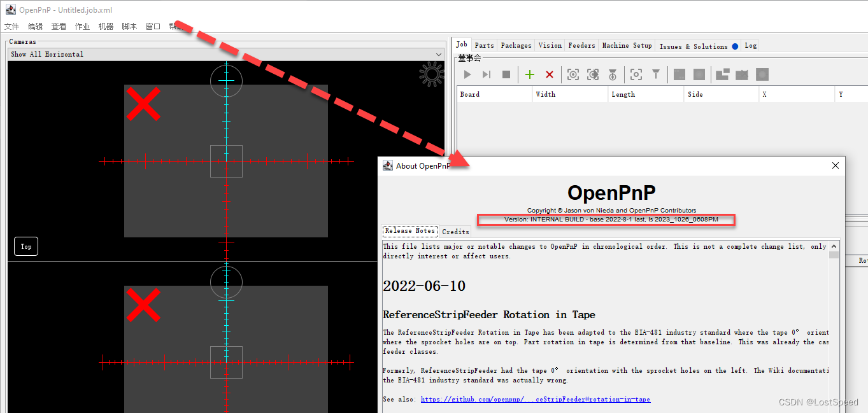Open the 脚本 menu

pos(130,27)
